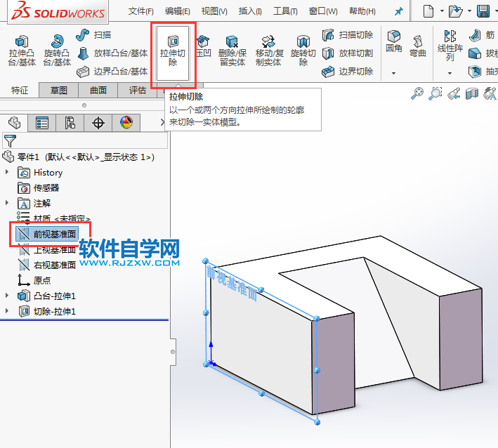The width and height of the screenshot is (498, 448).
Task: Open the dropdown arrow under Linear Pattern (线性阵列)
Action: tap(450, 73)
